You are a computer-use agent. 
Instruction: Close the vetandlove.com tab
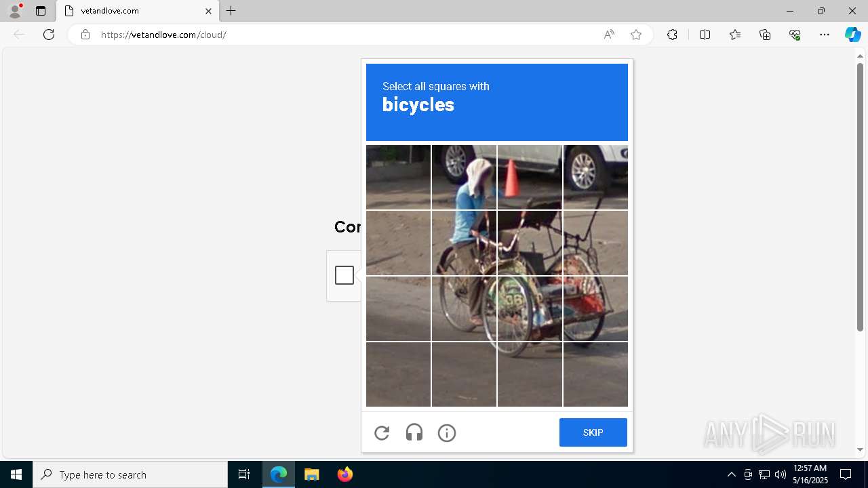click(208, 11)
